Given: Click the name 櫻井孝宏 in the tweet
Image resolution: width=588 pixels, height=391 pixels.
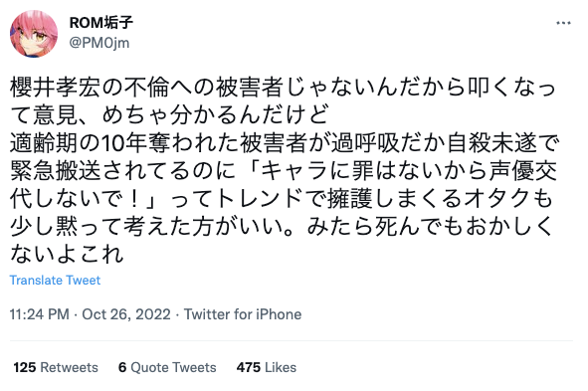Looking at the screenshot, I should (x=55, y=87).
